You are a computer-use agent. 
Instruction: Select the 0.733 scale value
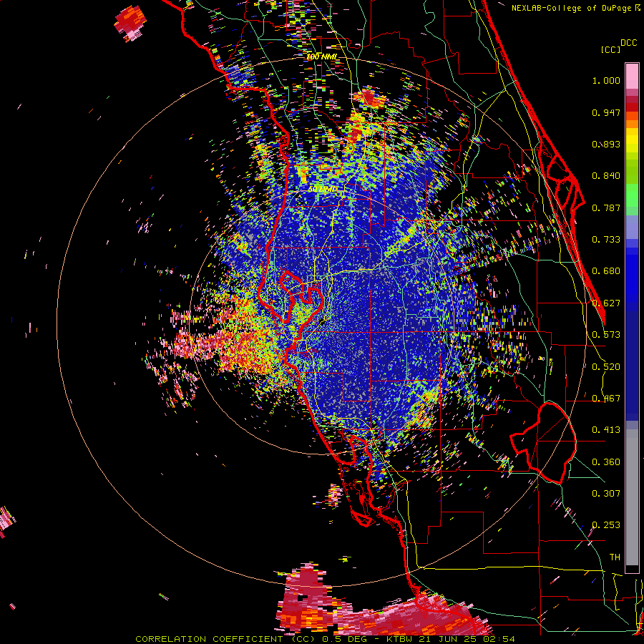(x=606, y=240)
